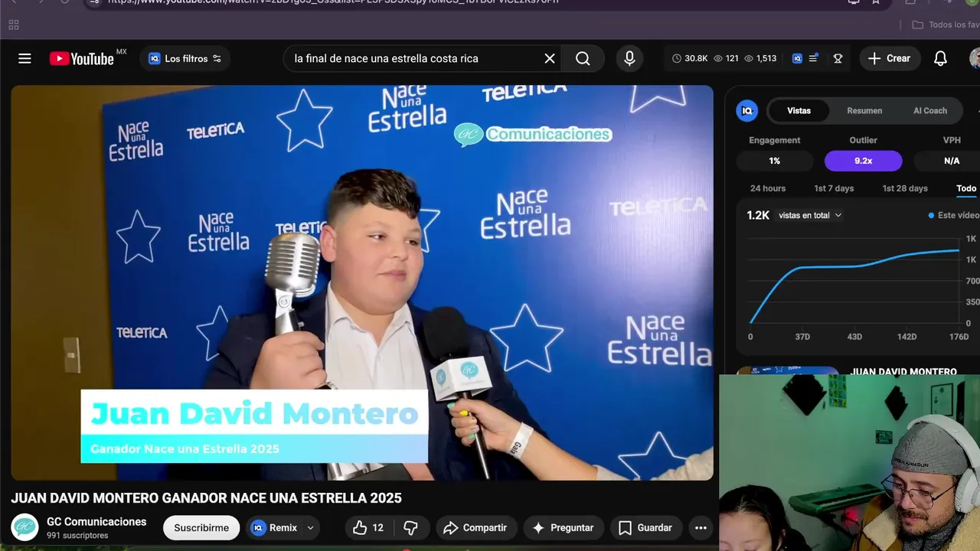The height and width of the screenshot is (551, 980).
Task: Click the video player frame
Action: pyautogui.click(x=362, y=282)
